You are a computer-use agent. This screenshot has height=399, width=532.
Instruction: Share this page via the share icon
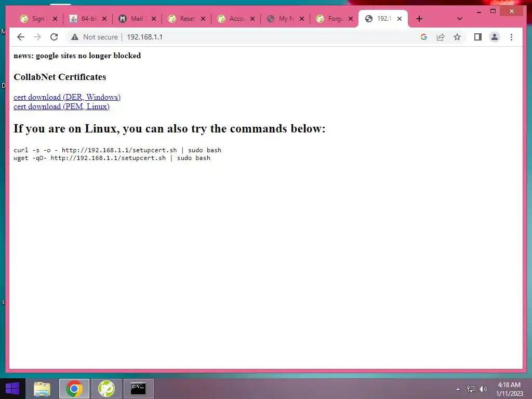(441, 37)
